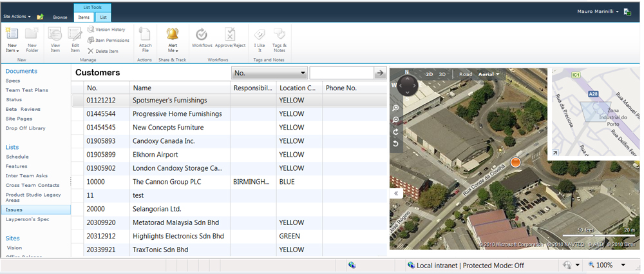The image size is (644, 274).
Task: Rotate the map clockwise
Action: [396, 132]
